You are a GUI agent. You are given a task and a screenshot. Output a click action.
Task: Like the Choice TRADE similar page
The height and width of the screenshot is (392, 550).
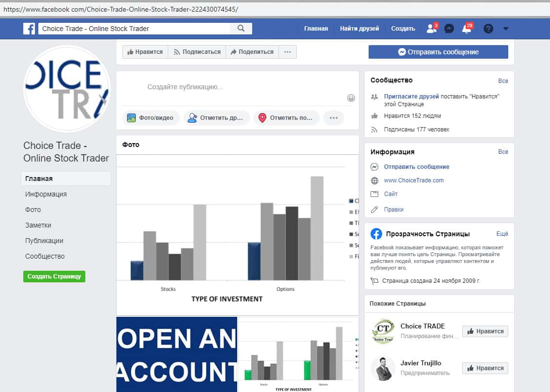coord(485,331)
